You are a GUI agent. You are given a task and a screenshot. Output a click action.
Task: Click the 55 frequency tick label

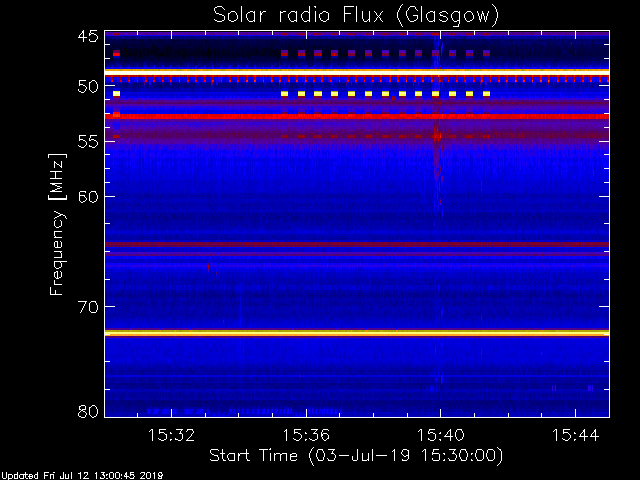pos(88,142)
